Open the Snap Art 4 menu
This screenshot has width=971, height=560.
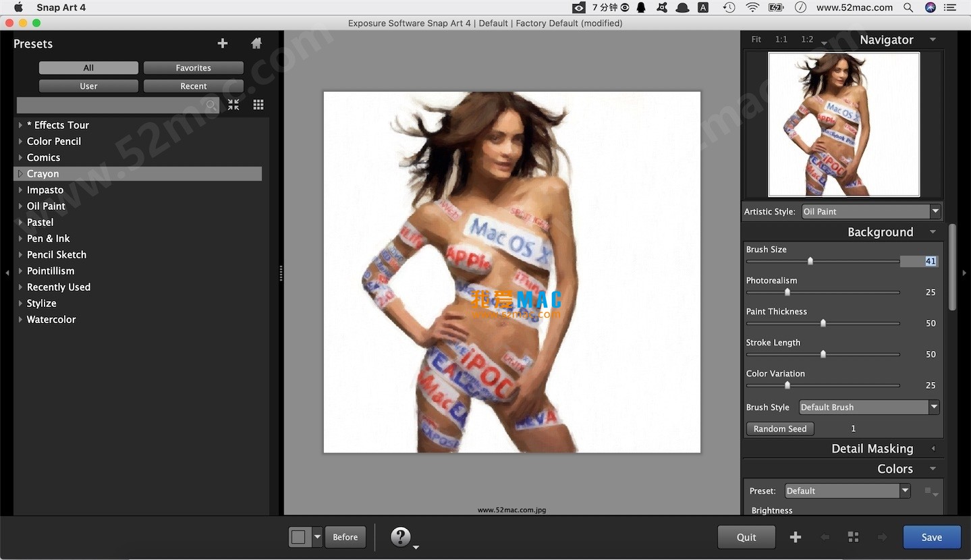point(61,7)
